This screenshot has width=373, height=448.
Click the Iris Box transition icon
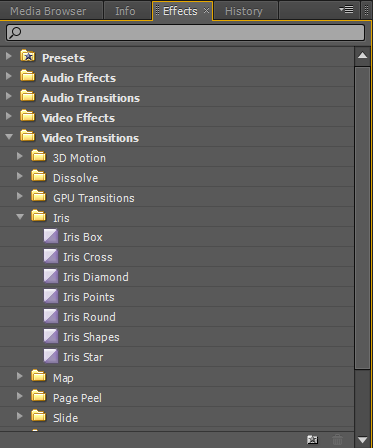click(x=51, y=236)
